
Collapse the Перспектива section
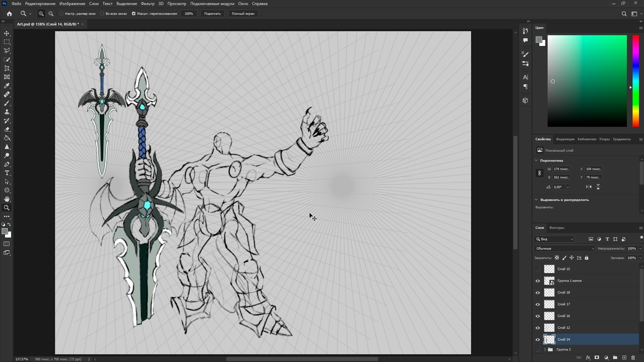click(x=536, y=160)
